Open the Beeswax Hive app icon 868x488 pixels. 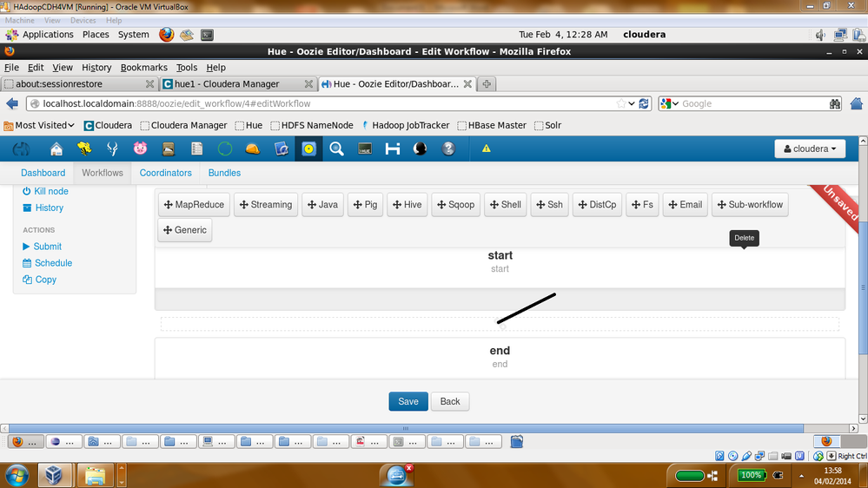click(84, 148)
